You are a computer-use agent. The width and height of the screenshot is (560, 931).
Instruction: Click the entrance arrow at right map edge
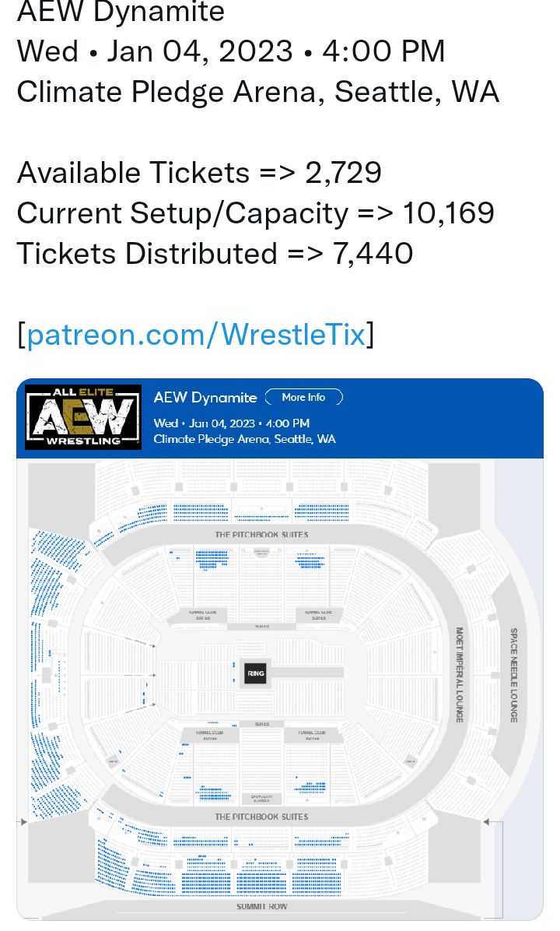(486, 822)
